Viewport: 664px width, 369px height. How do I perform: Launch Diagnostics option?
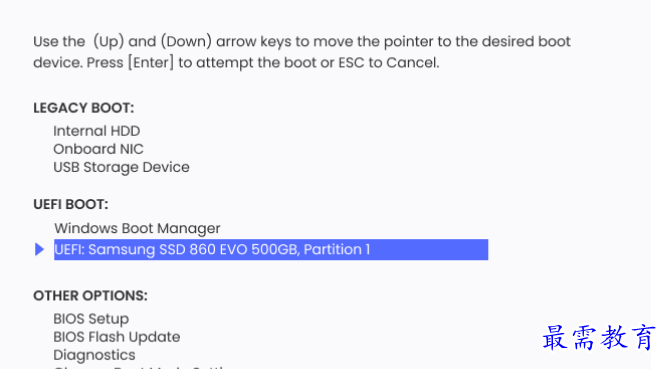pos(94,355)
